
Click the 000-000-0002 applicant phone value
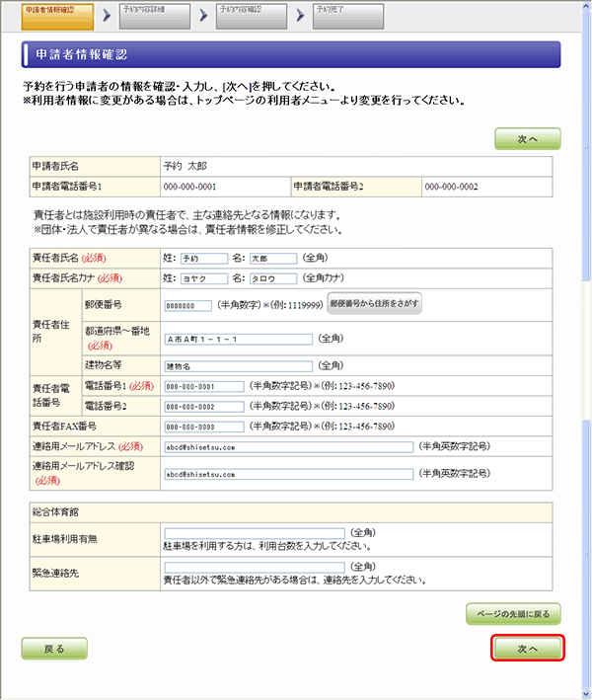pos(451,187)
